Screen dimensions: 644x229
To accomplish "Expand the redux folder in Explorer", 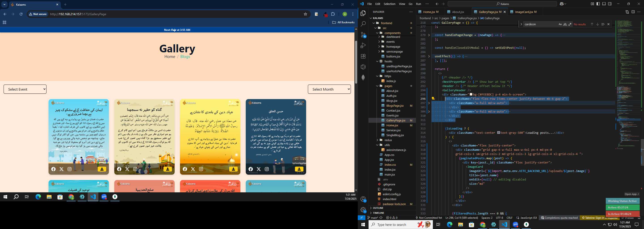I will (x=388, y=140).
